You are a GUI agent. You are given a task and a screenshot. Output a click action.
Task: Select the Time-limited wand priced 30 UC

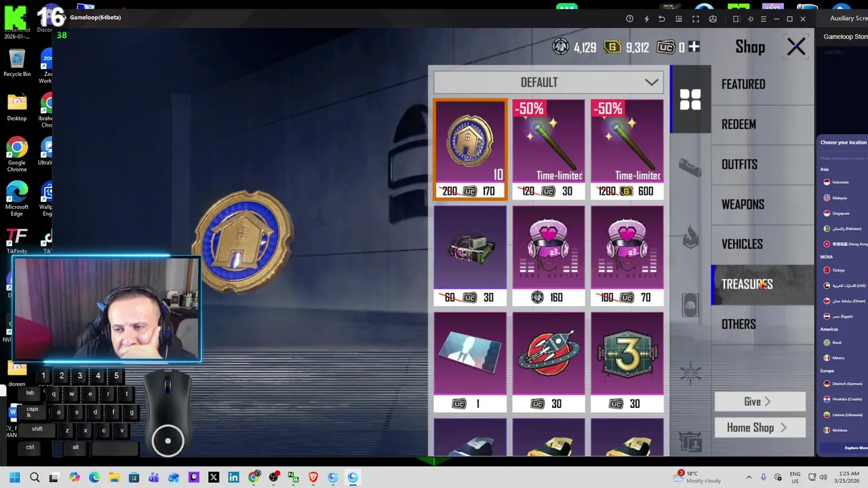pyautogui.click(x=549, y=150)
